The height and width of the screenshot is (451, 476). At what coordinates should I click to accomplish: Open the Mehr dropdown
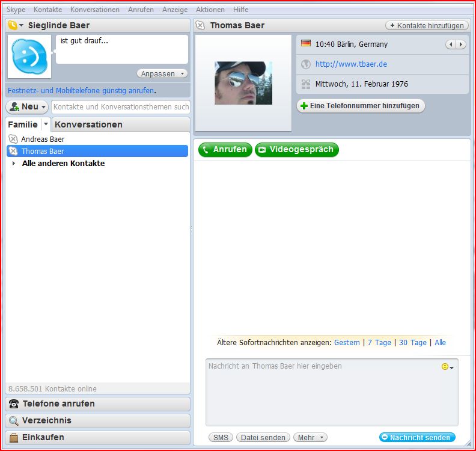(310, 438)
